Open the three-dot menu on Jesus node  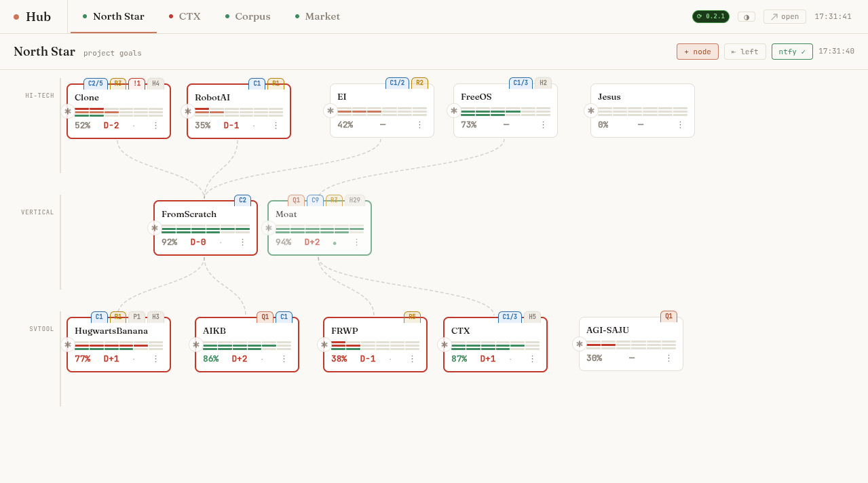(x=680, y=125)
